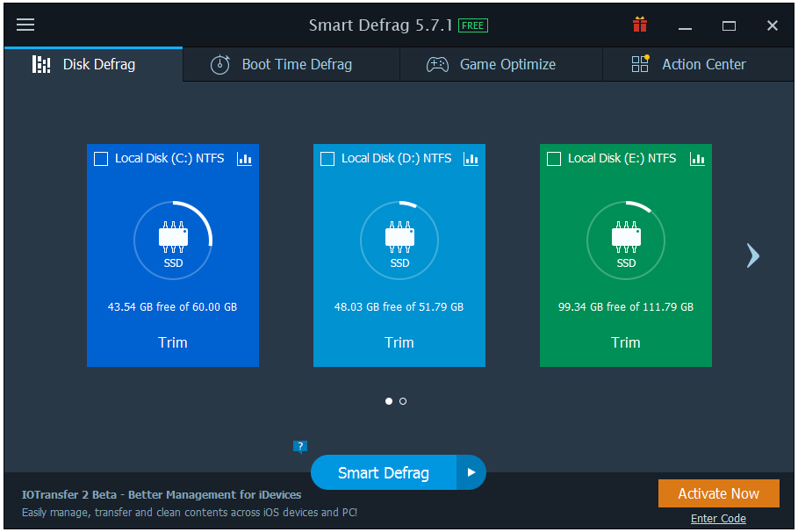The image size is (798, 532).
Task: Show next disks with right chevron
Action: [752, 255]
